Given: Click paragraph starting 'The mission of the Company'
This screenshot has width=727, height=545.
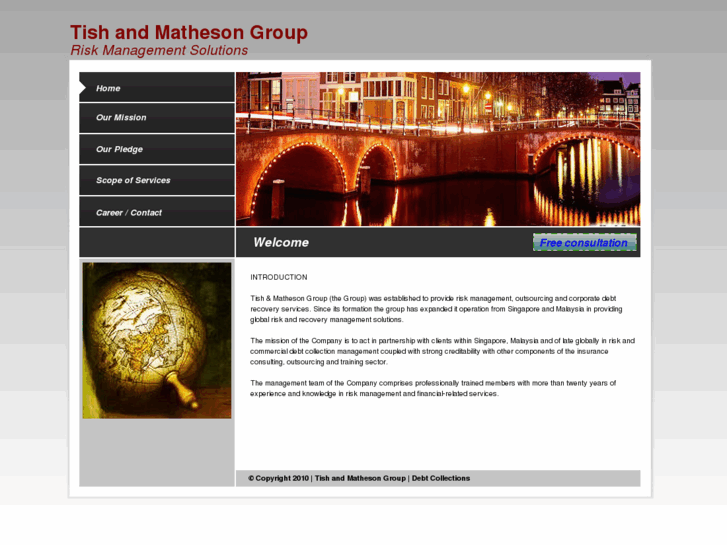Looking at the screenshot, I should [442, 351].
